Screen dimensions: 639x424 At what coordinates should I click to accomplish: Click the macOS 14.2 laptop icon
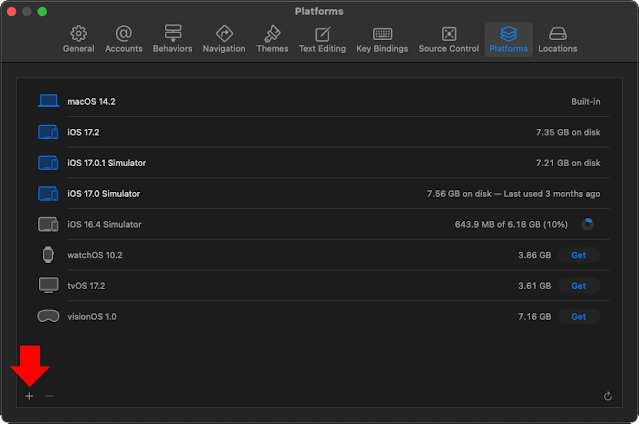(48, 101)
